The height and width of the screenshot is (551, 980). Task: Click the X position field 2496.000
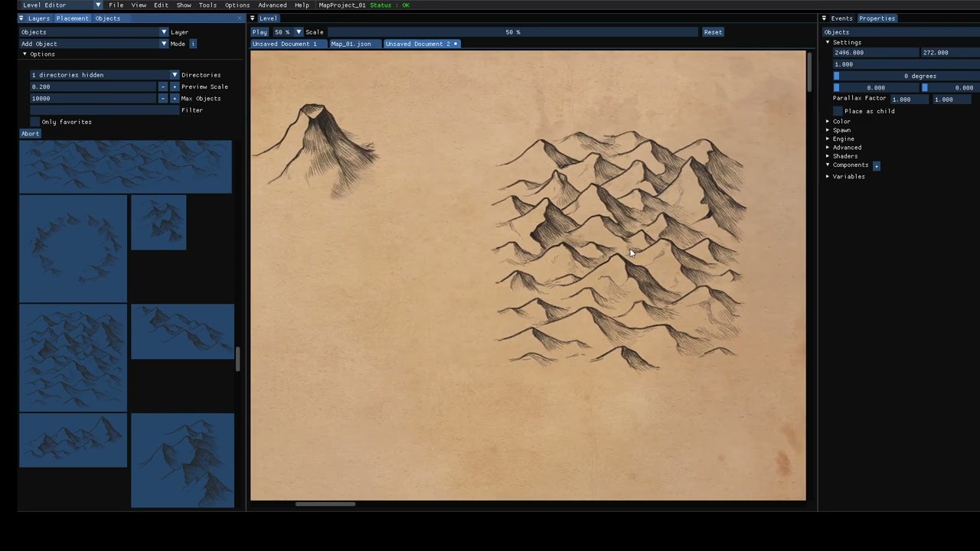[x=875, y=53]
